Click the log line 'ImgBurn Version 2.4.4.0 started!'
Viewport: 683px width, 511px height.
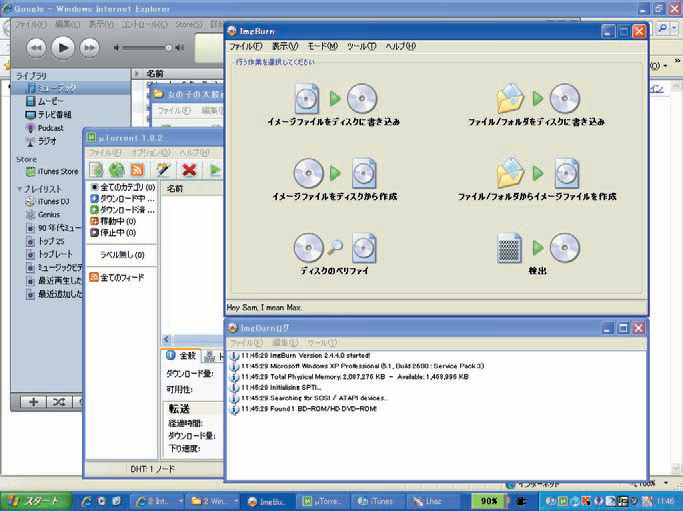pyautogui.click(x=305, y=355)
